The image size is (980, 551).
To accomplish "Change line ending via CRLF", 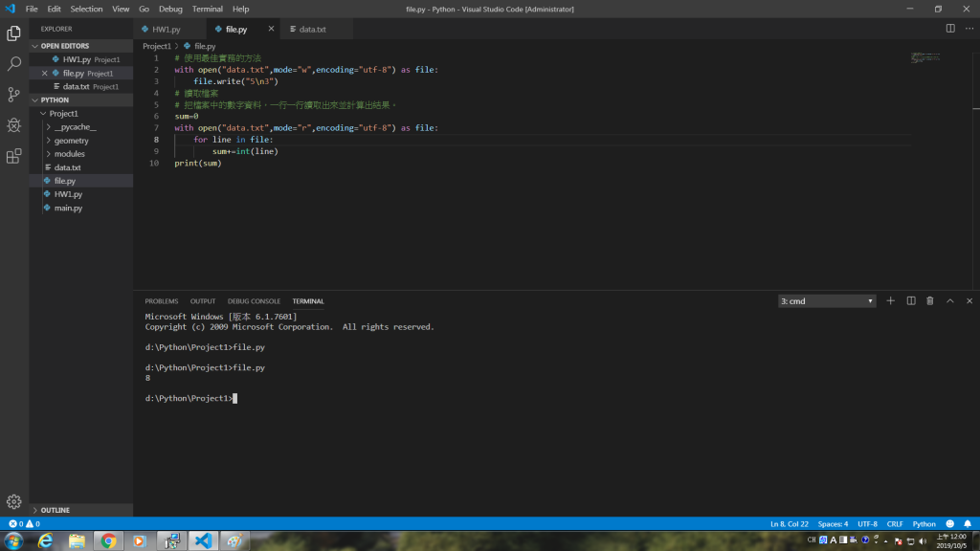I will click(895, 524).
